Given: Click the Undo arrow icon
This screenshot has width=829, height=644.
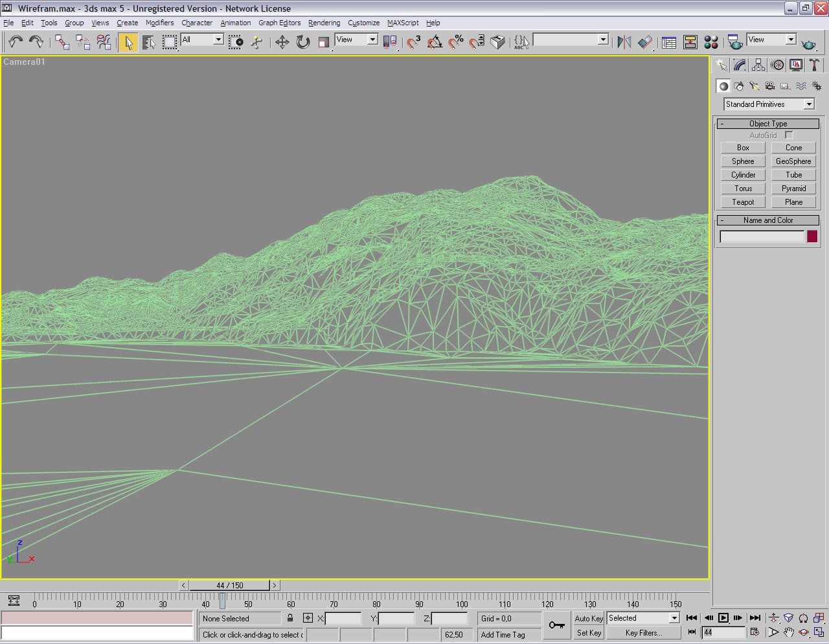Looking at the screenshot, I should pos(15,42).
